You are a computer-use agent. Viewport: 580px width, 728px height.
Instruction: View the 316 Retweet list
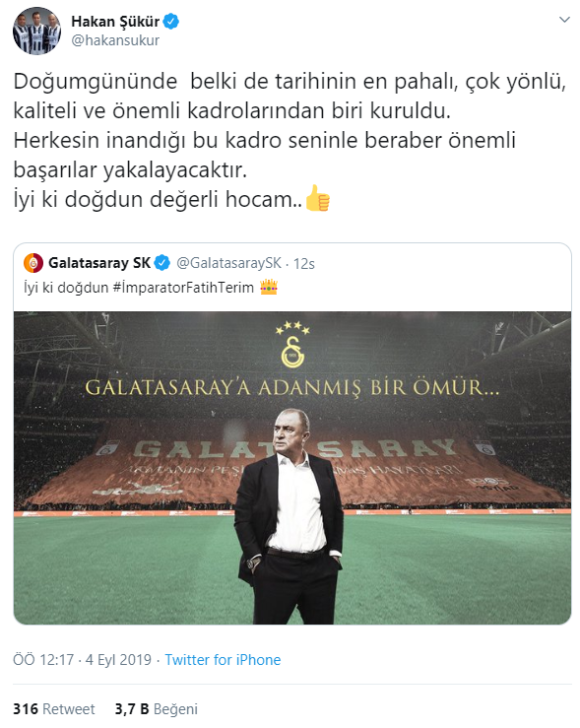(54, 709)
